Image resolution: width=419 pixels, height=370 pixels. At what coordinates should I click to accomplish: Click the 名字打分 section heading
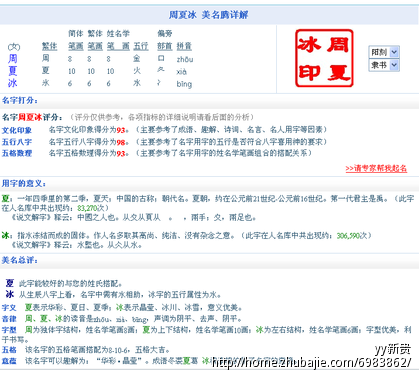click(20, 100)
